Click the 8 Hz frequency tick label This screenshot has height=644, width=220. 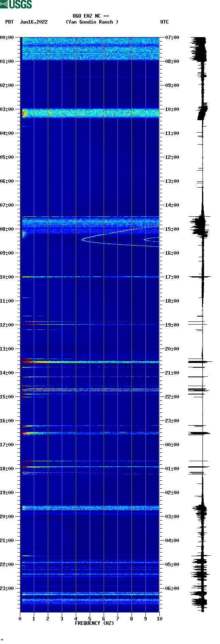(132, 619)
